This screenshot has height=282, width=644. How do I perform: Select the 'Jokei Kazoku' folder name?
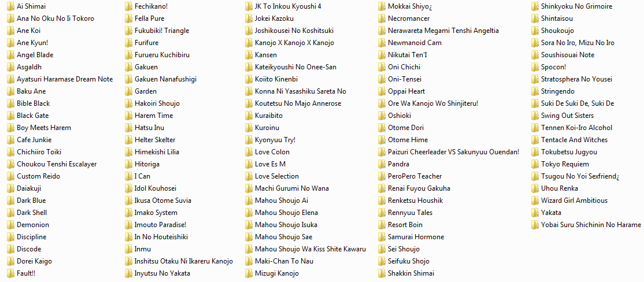pyautogui.click(x=275, y=18)
